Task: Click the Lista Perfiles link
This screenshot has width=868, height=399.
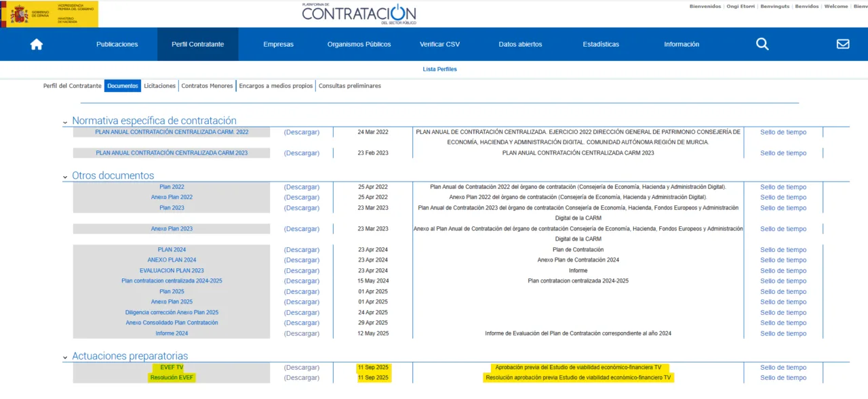Action: (x=439, y=69)
